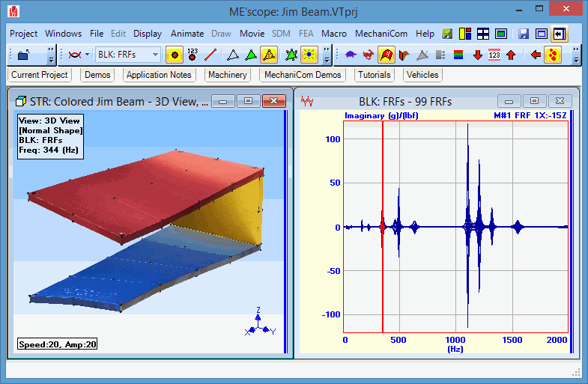Click the four-pane tile windows icon
The image size is (588, 384).
483,34
